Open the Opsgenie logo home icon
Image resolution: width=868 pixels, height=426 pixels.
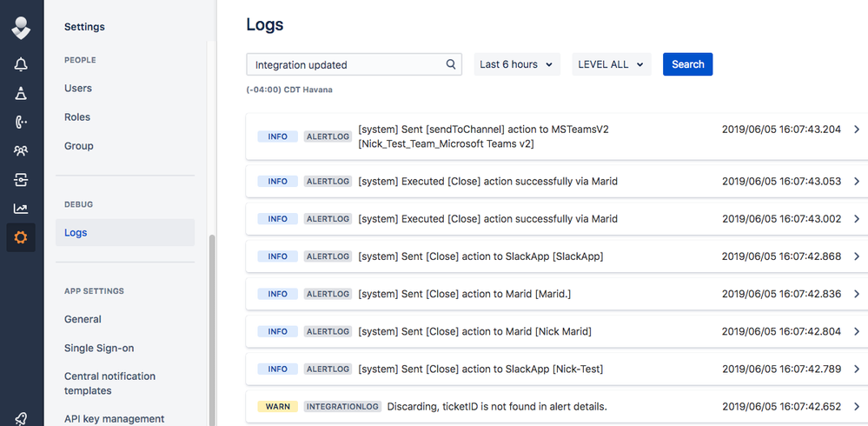pos(21,28)
